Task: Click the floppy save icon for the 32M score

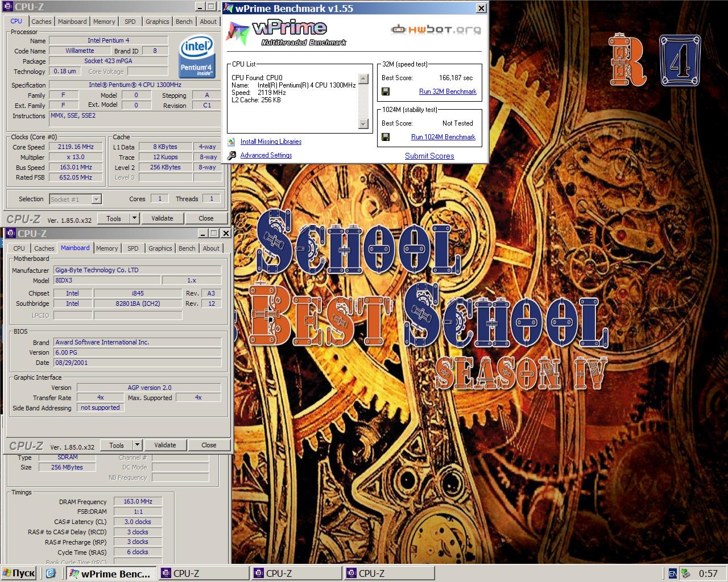Action: pos(386,92)
